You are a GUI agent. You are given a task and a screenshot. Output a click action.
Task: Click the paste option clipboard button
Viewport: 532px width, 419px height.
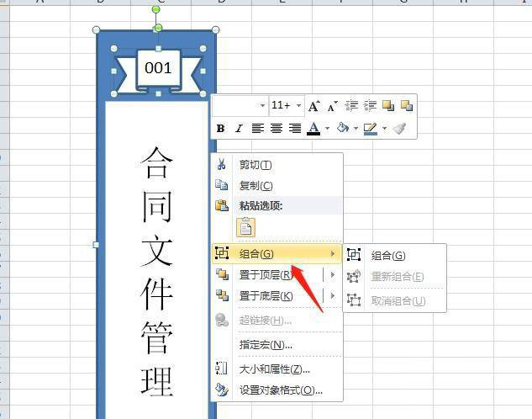pyautogui.click(x=245, y=226)
